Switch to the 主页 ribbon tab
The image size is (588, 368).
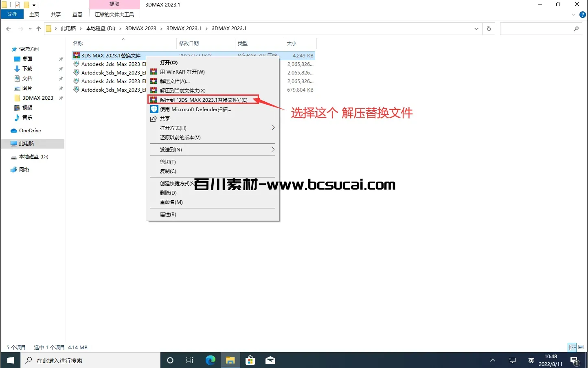pyautogui.click(x=34, y=14)
